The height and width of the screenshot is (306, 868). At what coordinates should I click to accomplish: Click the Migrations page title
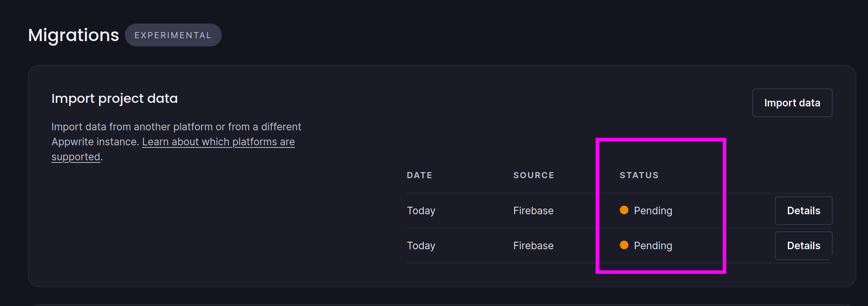click(x=73, y=35)
